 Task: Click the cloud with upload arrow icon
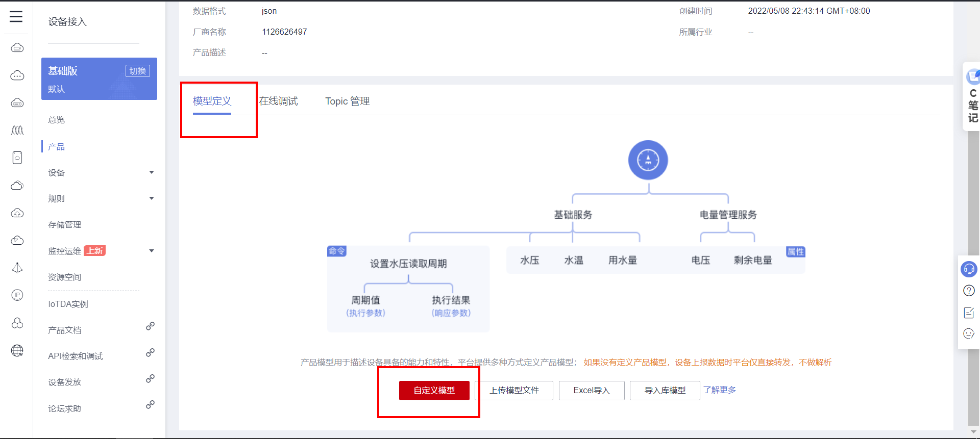point(17,213)
